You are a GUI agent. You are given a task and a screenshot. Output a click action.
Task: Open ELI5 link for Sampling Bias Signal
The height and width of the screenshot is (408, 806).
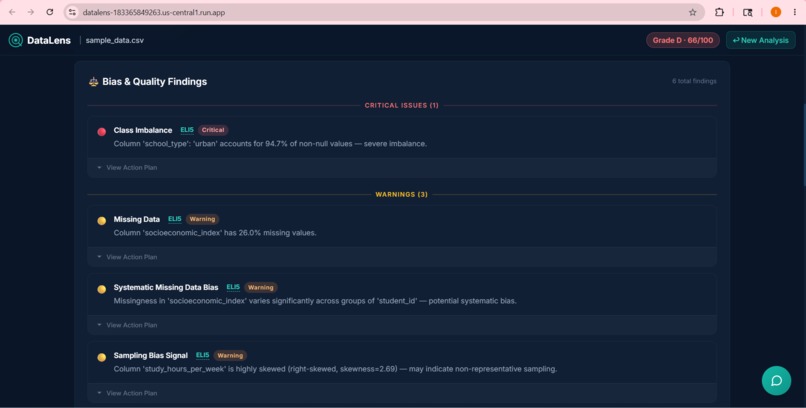coord(203,355)
